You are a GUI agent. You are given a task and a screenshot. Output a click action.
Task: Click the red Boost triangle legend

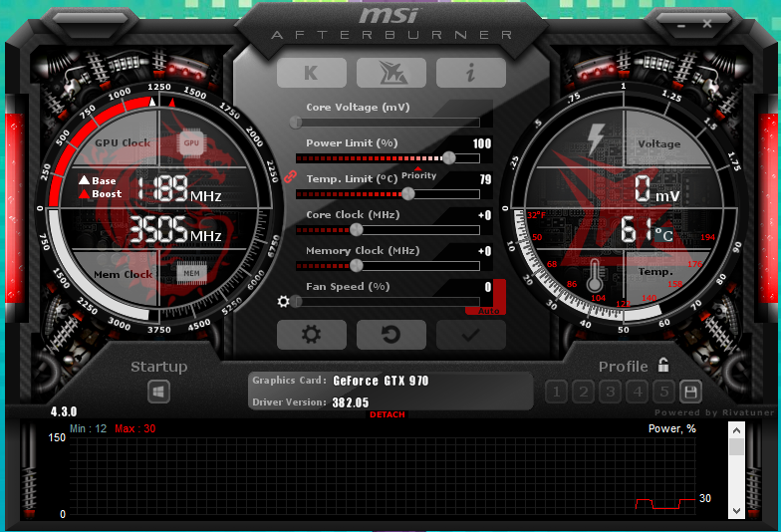click(x=84, y=193)
